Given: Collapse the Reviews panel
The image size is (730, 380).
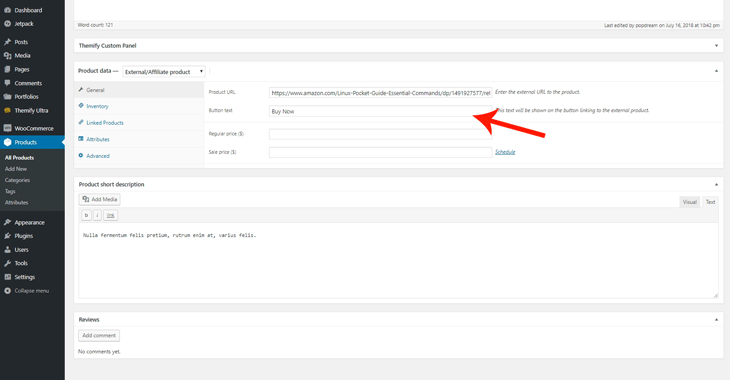Looking at the screenshot, I should tap(716, 319).
